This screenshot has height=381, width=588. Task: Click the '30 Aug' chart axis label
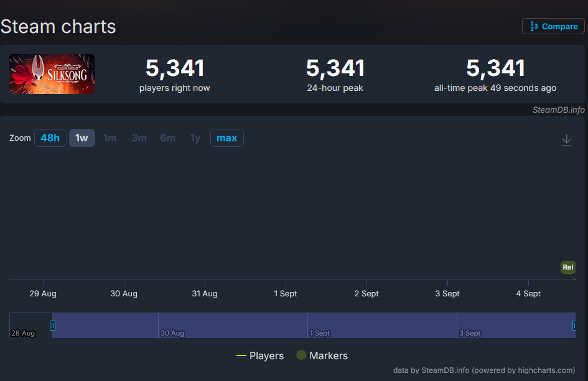(124, 294)
